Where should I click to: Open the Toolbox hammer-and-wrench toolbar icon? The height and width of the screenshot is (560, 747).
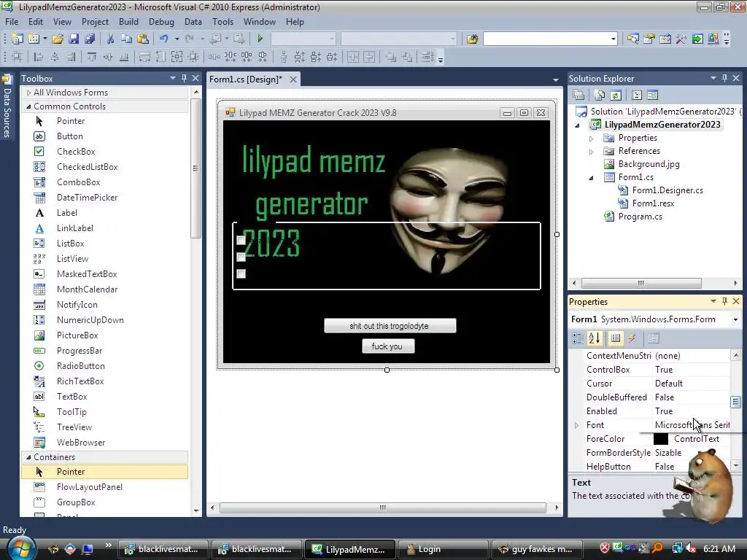point(681,39)
